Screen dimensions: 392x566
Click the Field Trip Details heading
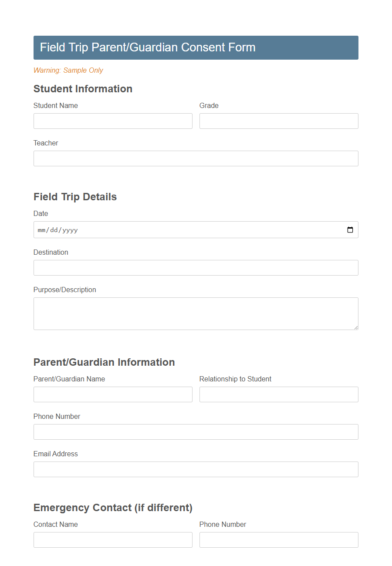(75, 197)
